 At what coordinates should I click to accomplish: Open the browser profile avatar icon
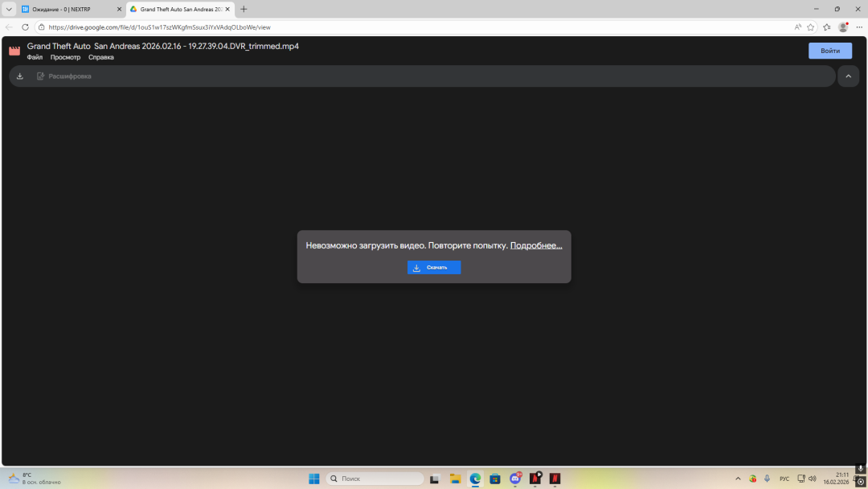(843, 27)
